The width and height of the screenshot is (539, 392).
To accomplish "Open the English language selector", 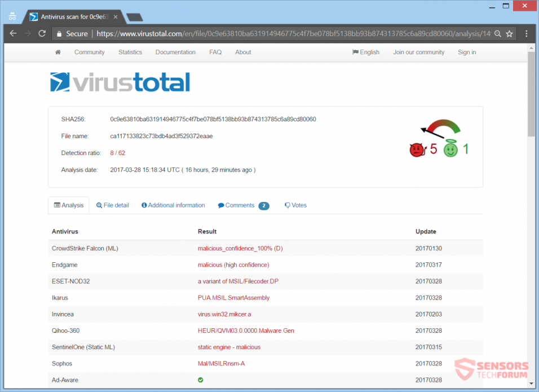I will click(365, 52).
